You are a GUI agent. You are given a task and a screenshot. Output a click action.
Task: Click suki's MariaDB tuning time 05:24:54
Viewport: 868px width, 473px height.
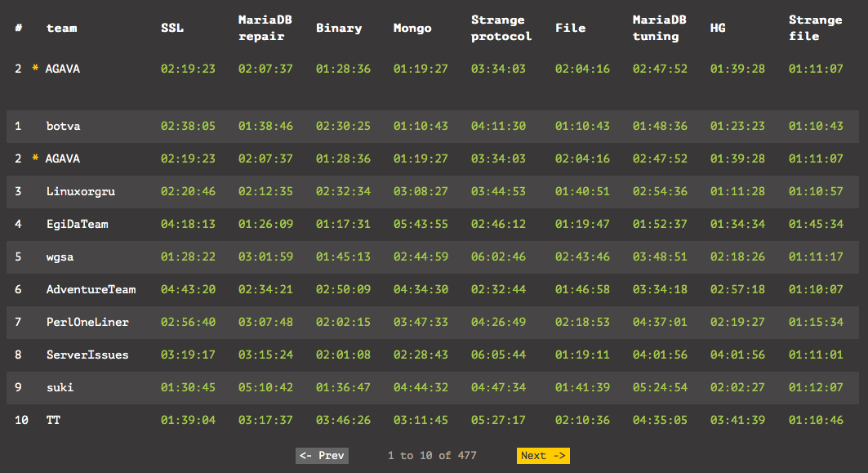[660, 387]
